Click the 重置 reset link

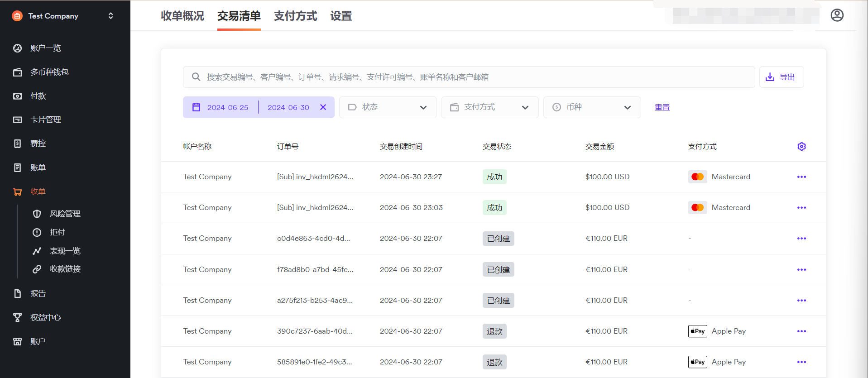[x=662, y=107]
